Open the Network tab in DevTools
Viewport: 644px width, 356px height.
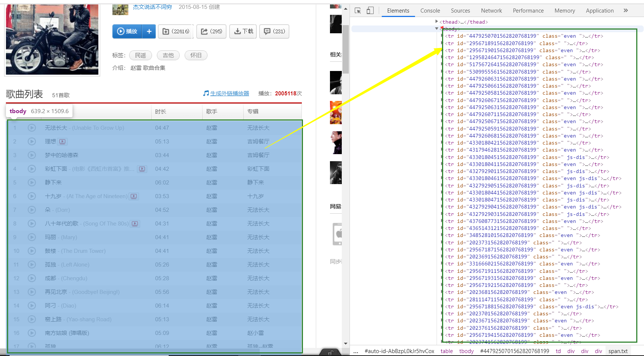coord(491,10)
